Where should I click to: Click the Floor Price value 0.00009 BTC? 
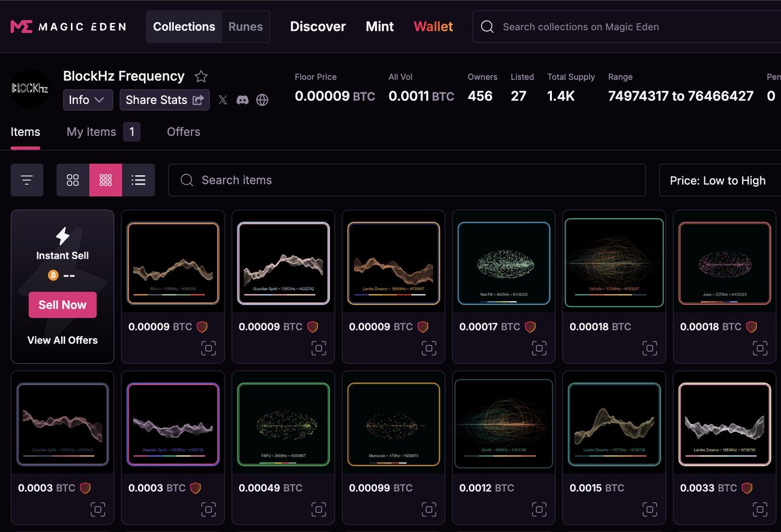[335, 96]
